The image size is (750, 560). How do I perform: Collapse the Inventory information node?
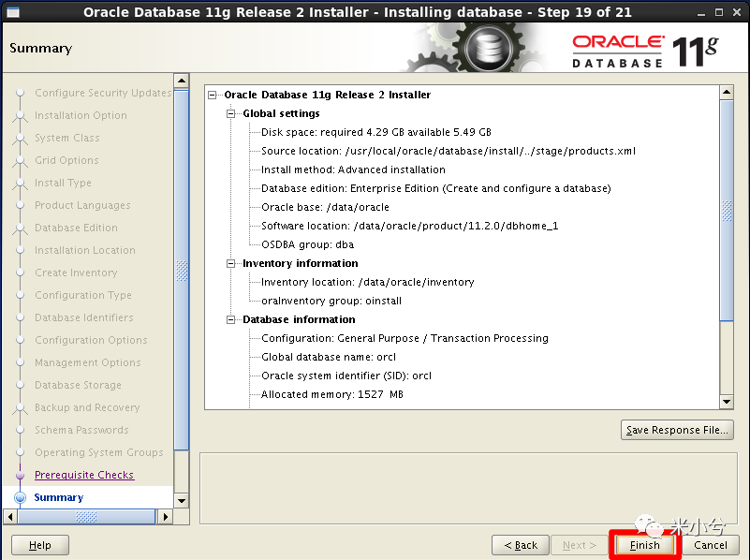[231, 263]
